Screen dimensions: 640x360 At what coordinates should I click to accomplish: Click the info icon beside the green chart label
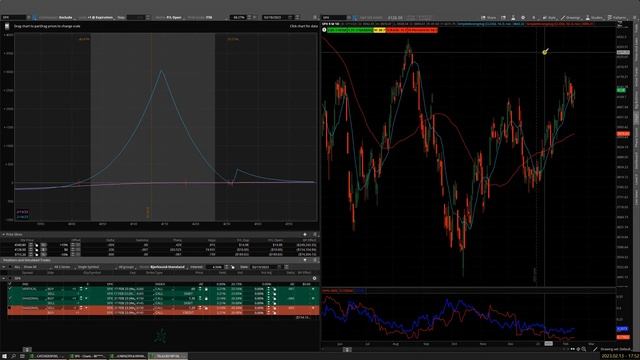(324, 30)
